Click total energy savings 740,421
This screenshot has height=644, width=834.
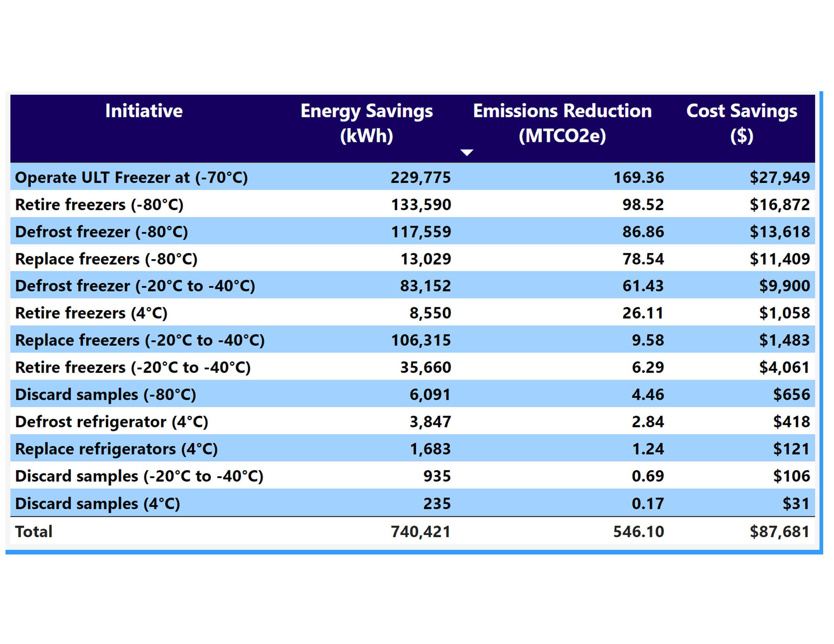point(421,532)
